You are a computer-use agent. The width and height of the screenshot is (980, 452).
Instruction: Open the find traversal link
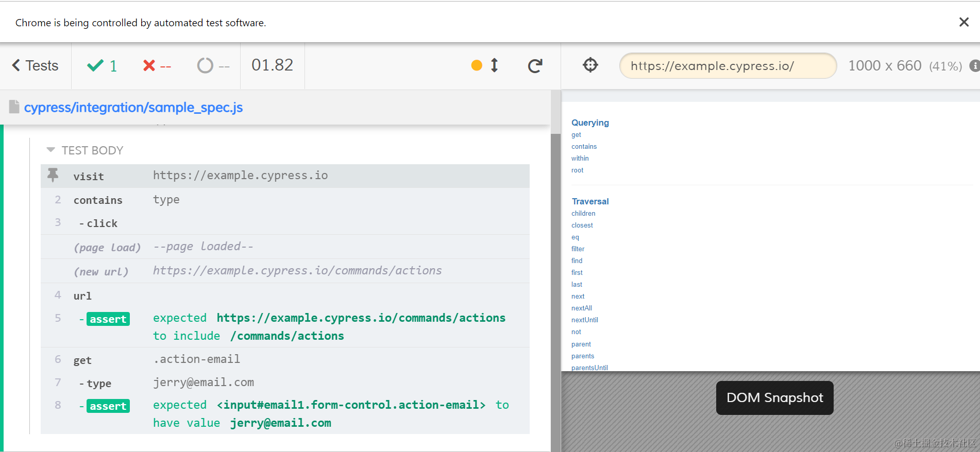(x=577, y=261)
